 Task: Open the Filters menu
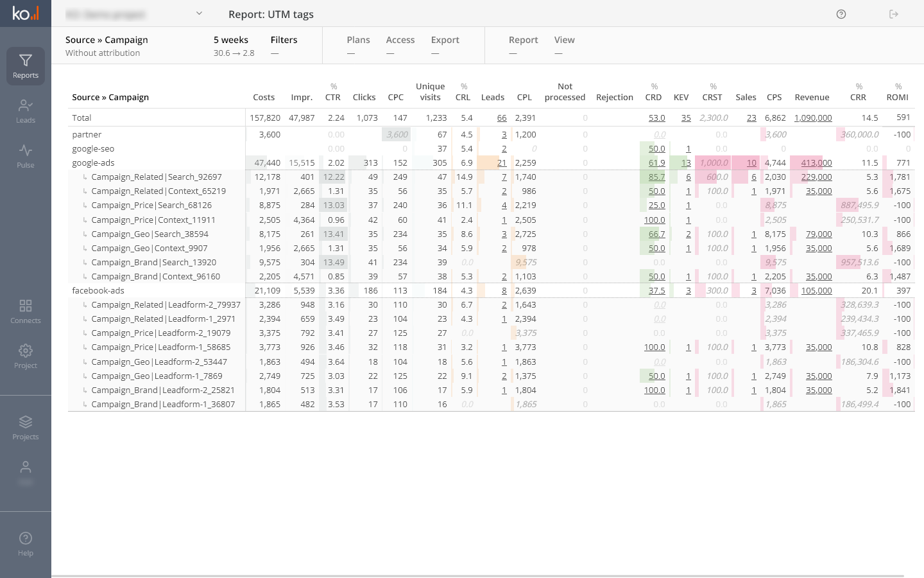point(284,46)
